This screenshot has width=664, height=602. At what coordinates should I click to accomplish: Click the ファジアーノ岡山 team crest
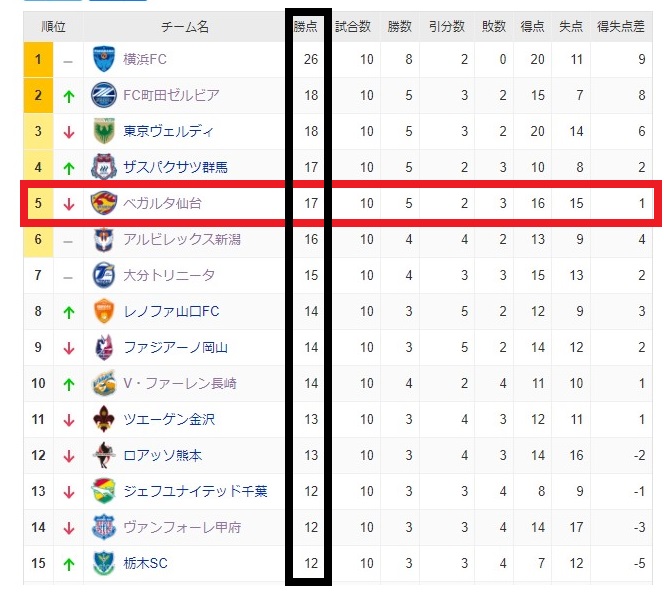pyautogui.click(x=104, y=348)
